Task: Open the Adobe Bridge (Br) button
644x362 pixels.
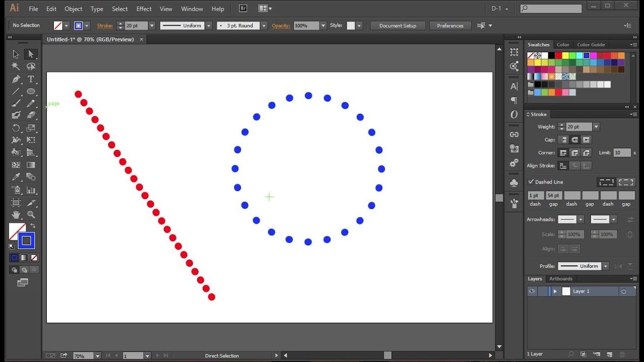Action: pos(243,9)
